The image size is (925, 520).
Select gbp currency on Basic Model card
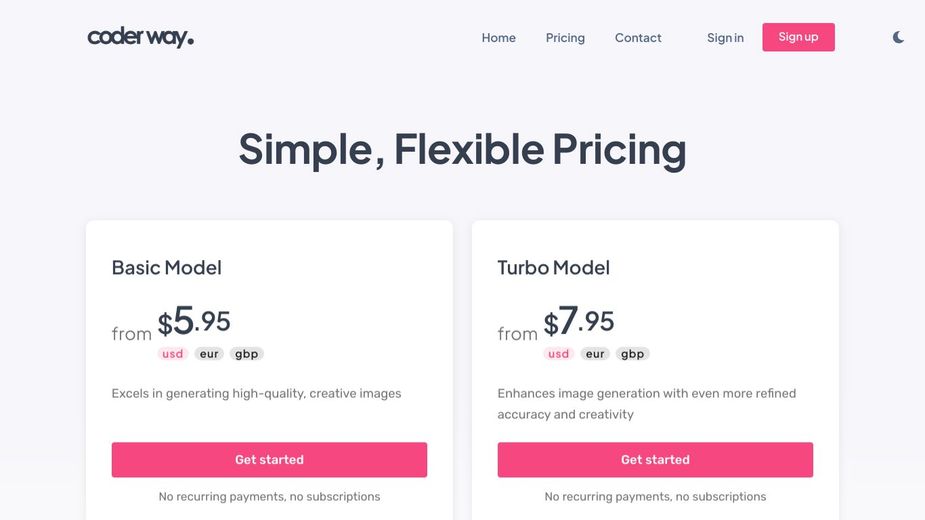tap(246, 354)
